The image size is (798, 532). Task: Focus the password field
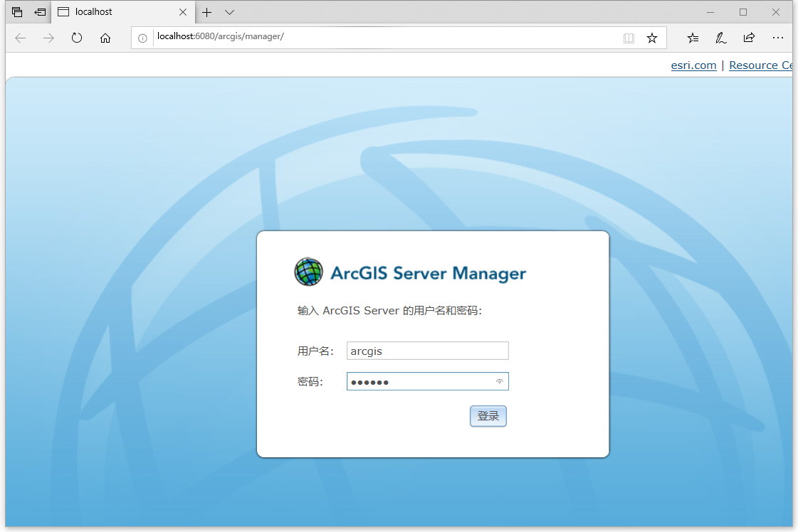(x=428, y=381)
